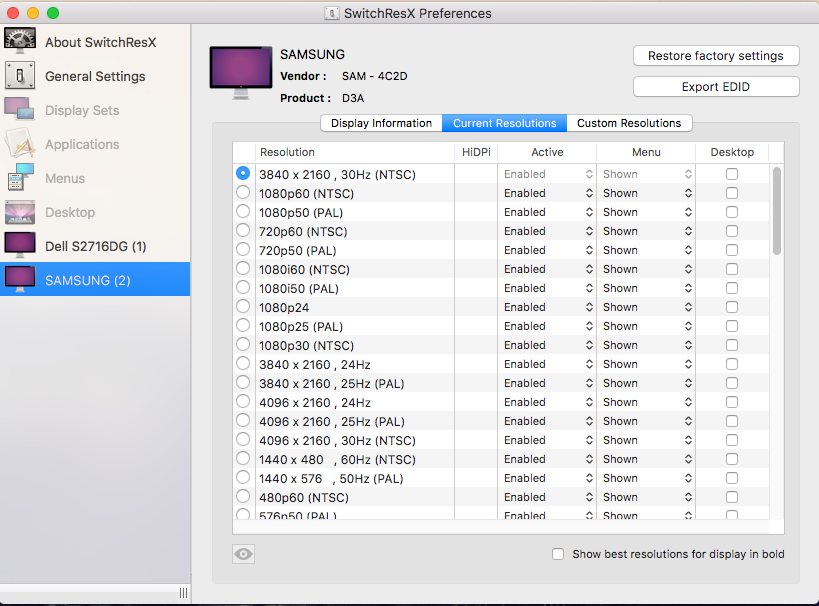The height and width of the screenshot is (606, 819).
Task: Select the 3840 x 2160, 24Hz radio button
Action: coord(243,363)
